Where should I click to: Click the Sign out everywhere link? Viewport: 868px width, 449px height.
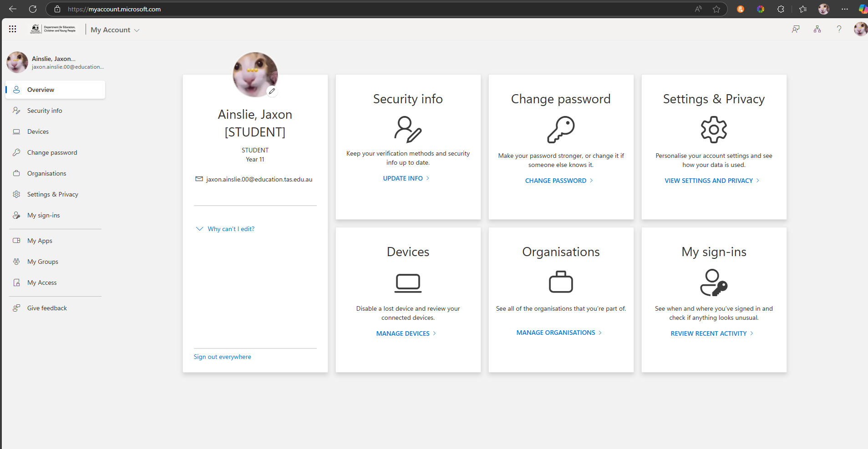pyautogui.click(x=222, y=357)
